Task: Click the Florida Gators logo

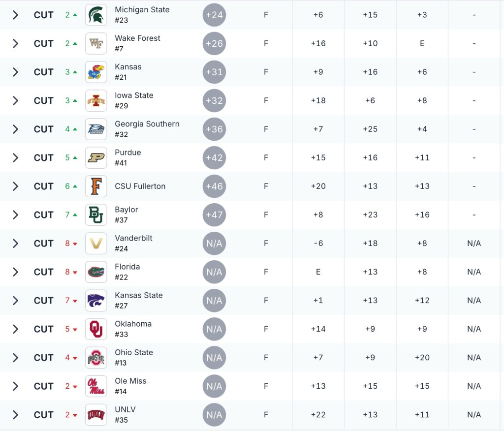Action: coord(96,272)
